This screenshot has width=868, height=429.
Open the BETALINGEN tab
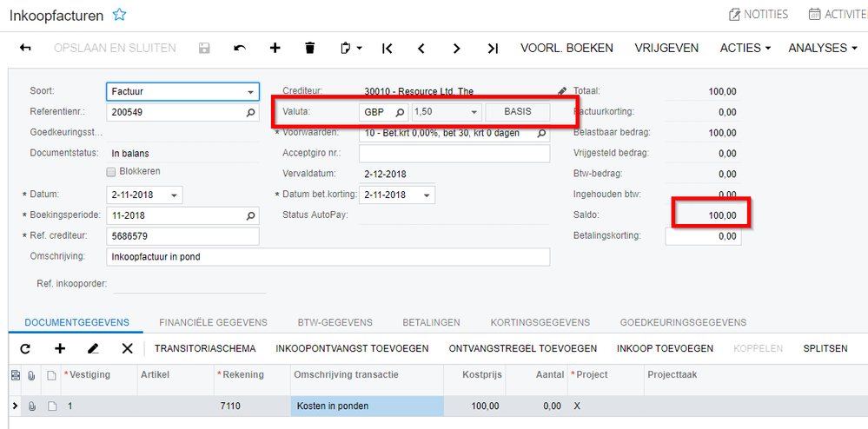tap(431, 322)
